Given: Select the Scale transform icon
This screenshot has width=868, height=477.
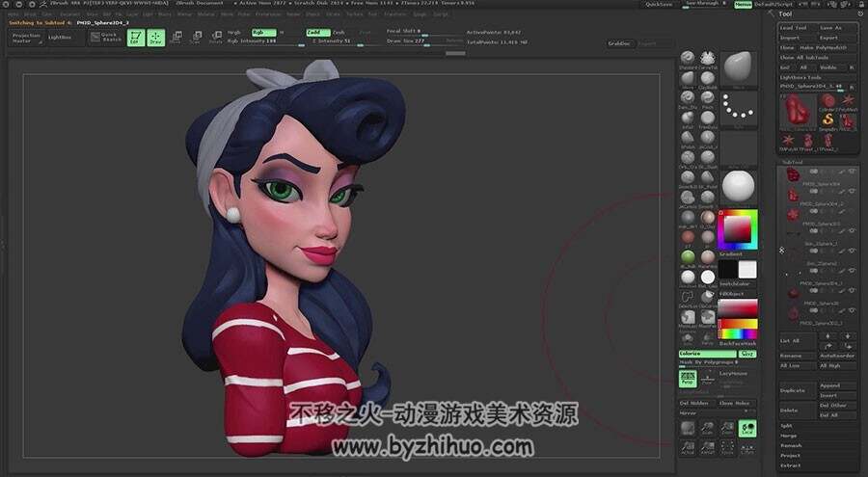Looking at the screenshot, I should coord(196,38).
